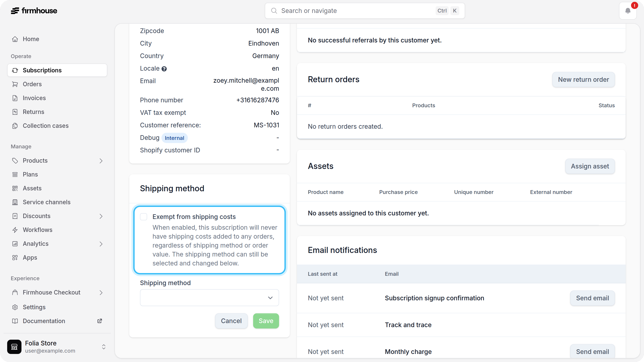Click customer reference MS-1031
Viewport: 644px width, 362px height.
click(266, 125)
